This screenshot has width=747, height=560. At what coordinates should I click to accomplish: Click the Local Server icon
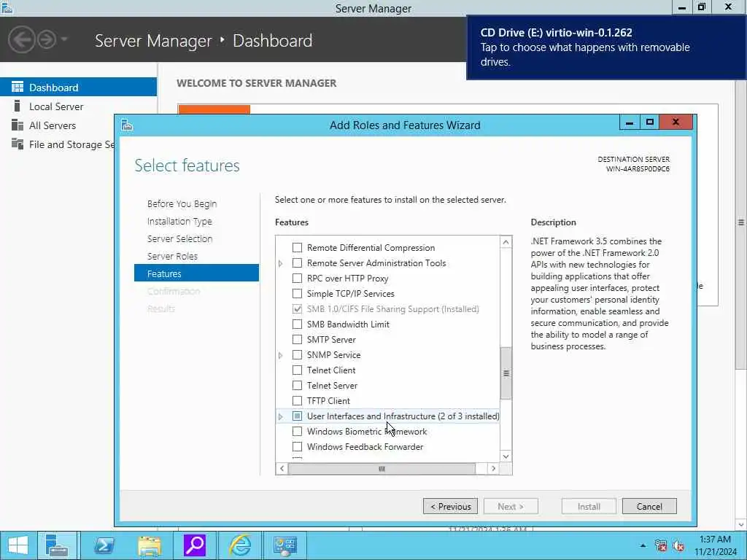18,106
